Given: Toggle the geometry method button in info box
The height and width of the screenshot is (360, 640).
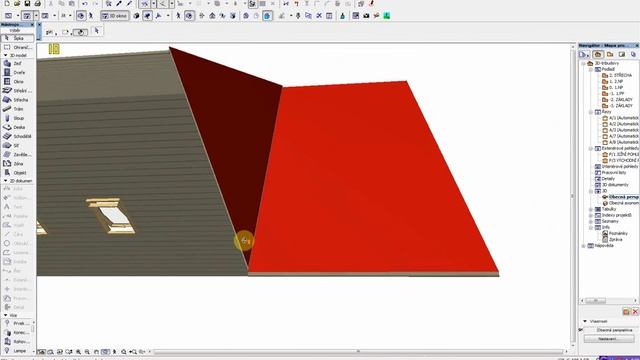Looking at the screenshot, I should coord(80,32).
